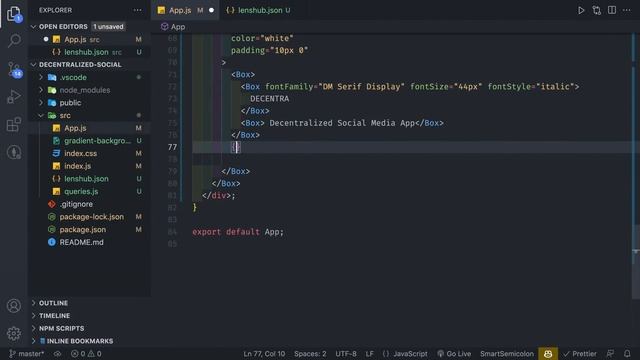The image size is (640, 360).
Task: Open the Explorer view icon
Action: click(x=14, y=13)
